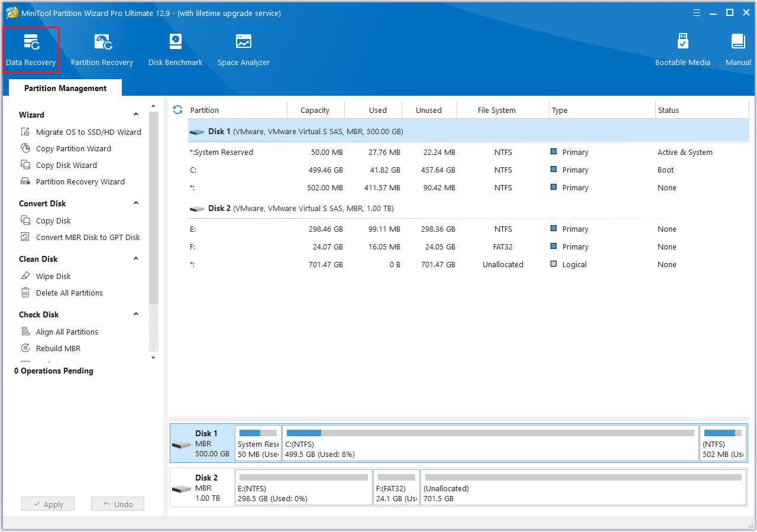Select the F: FAT32 partition row
The width and height of the screenshot is (757, 532).
(468, 246)
